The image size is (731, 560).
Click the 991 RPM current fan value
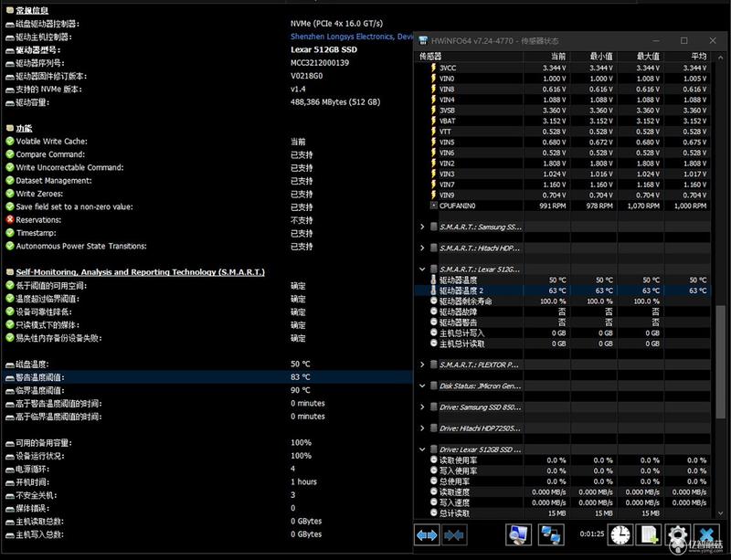point(553,206)
